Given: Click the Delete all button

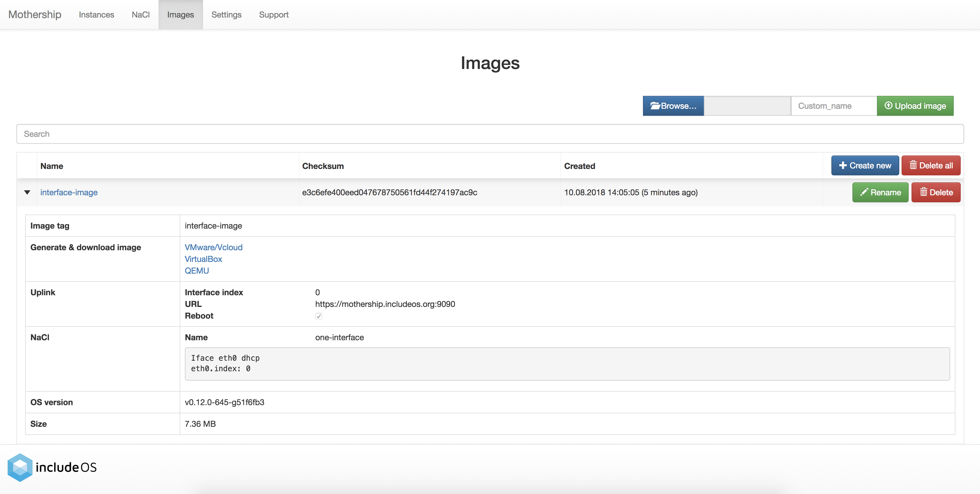Looking at the screenshot, I should tap(931, 165).
